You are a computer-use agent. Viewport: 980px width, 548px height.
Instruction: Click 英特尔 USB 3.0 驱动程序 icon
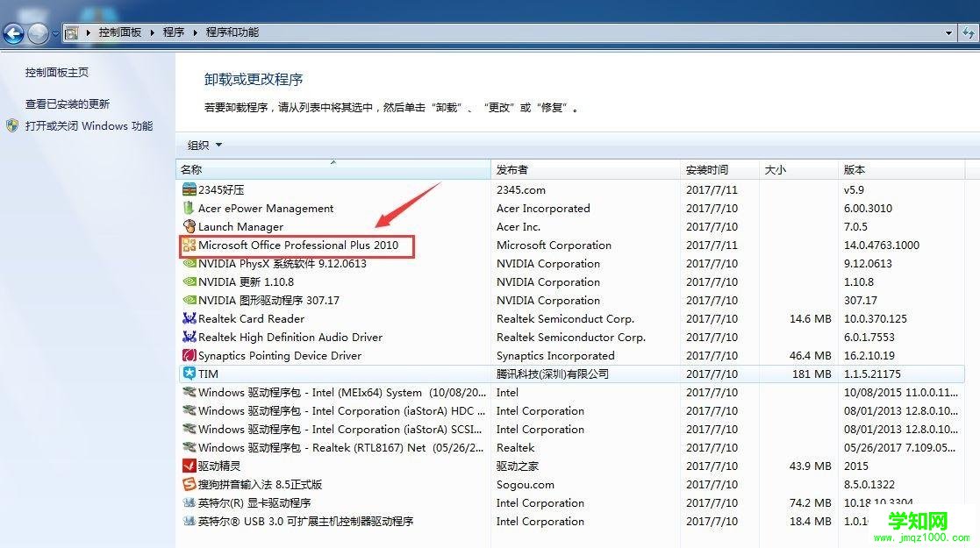point(190,521)
